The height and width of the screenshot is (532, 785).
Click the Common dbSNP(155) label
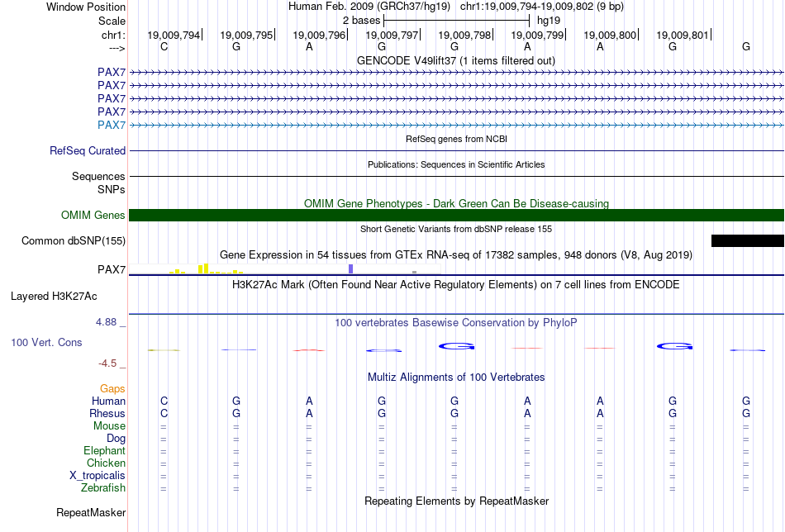point(74,240)
